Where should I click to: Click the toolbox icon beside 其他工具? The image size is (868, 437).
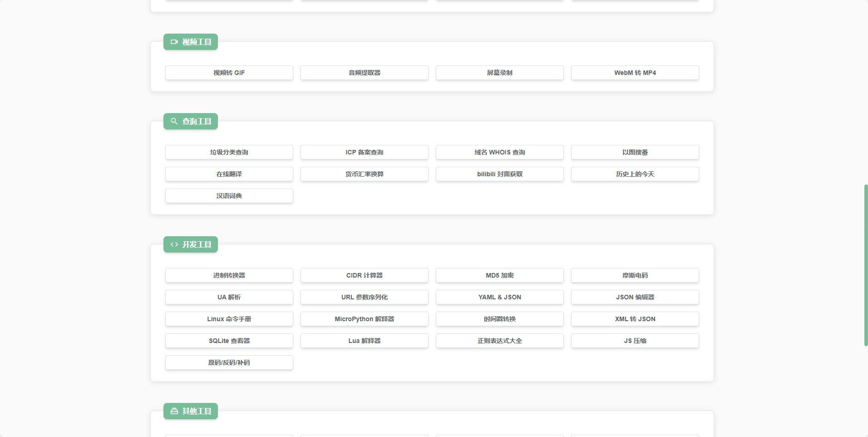(x=174, y=411)
